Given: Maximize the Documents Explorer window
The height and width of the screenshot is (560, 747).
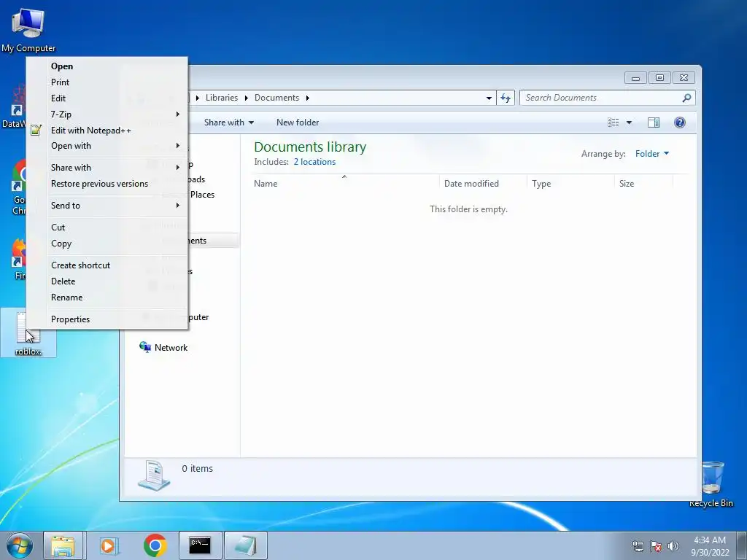Looking at the screenshot, I should click(x=659, y=77).
